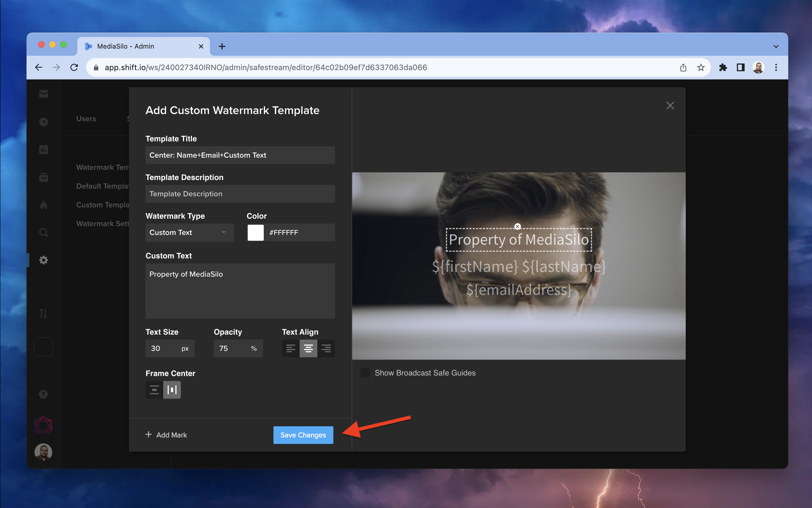Image resolution: width=812 pixels, height=508 pixels.
Task: Open Watermark Settings menu item
Action: pos(102,224)
